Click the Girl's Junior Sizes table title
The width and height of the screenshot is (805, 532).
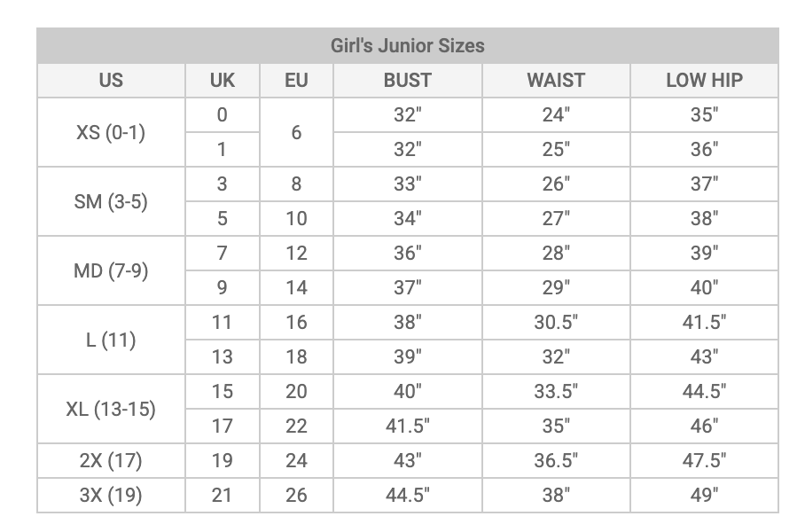click(x=408, y=46)
